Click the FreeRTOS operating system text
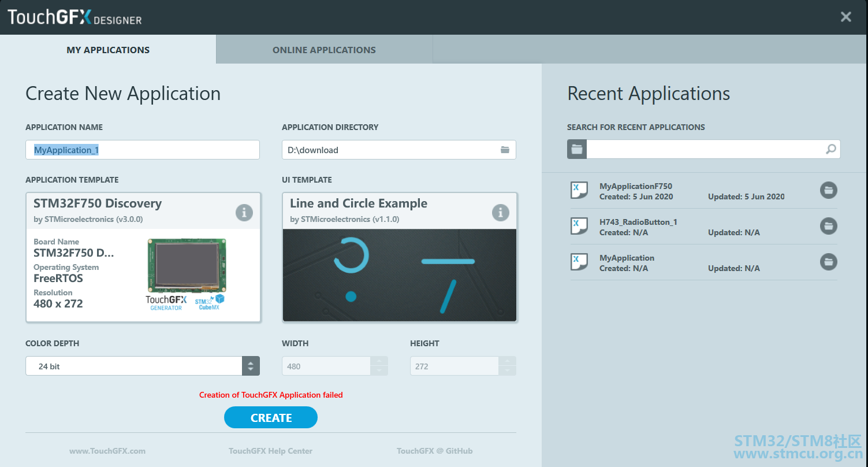Screen dimensions: 868x467 point(58,278)
